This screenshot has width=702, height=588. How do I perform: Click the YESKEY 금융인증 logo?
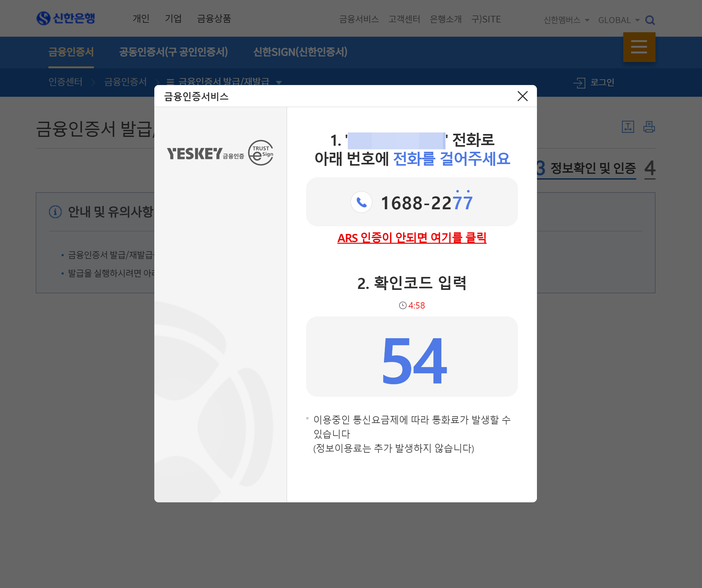pyautogui.click(x=205, y=154)
